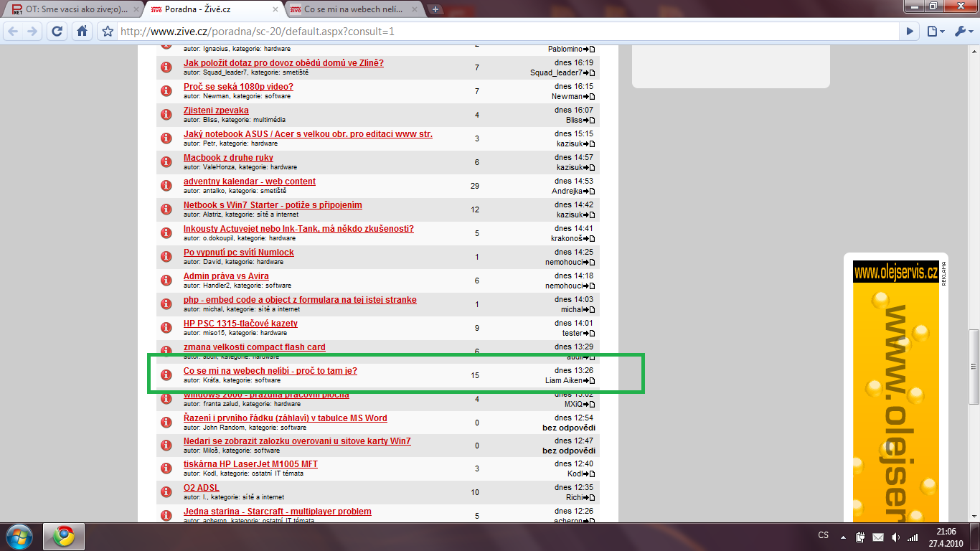Image resolution: width=980 pixels, height=551 pixels.
Task: Click the reply count '29' for adventny kalendar
Action: coord(475,186)
